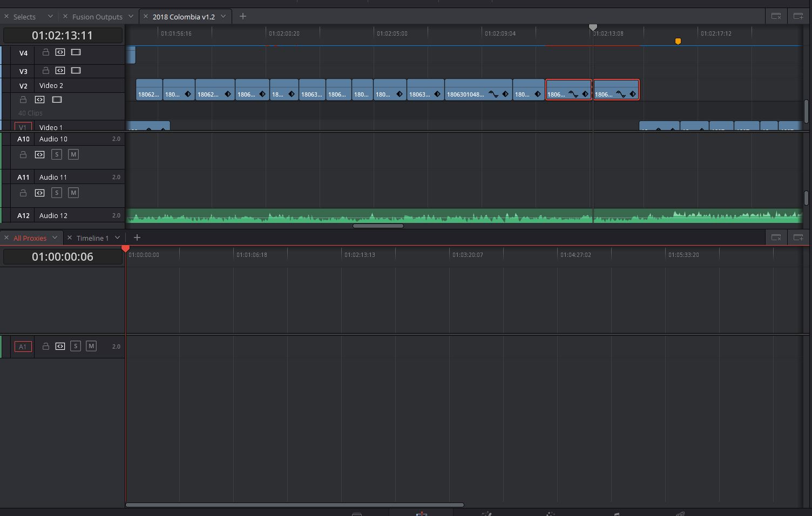Click curve editor icon on the 1806301048 clip
Image resolution: width=812 pixels, height=516 pixels.
click(x=493, y=94)
